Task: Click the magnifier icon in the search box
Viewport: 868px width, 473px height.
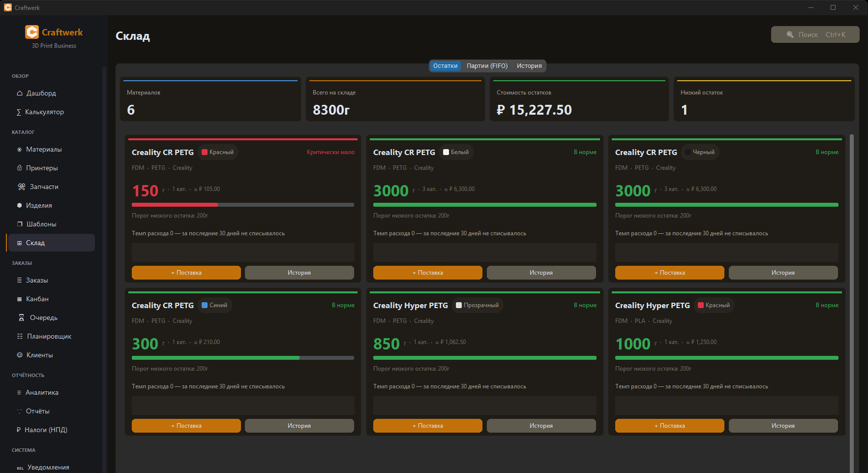Action: click(x=790, y=34)
